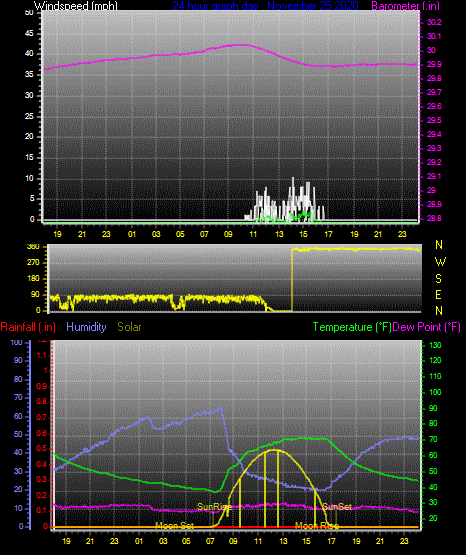Click hour label 03 under the windspeed chart
Screen dimensions: 466x555
(x=156, y=234)
